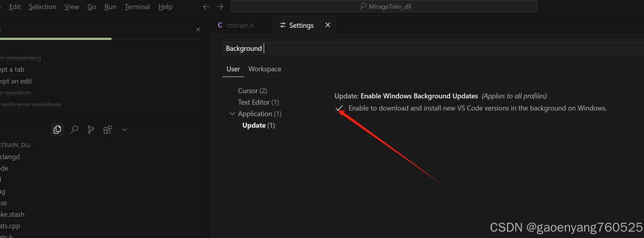Collapse the Application settings category
Image resolution: width=644 pixels, height=238 pixels.
coord(232,114)
